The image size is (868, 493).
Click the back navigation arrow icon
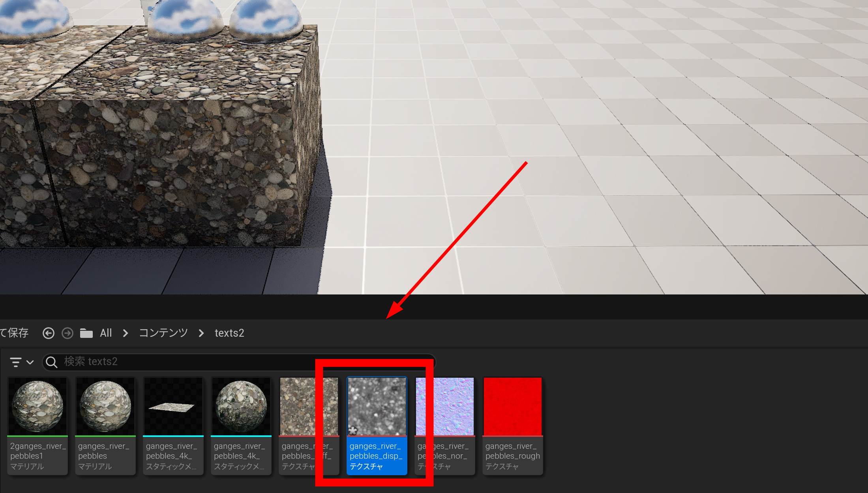point(48,333)
